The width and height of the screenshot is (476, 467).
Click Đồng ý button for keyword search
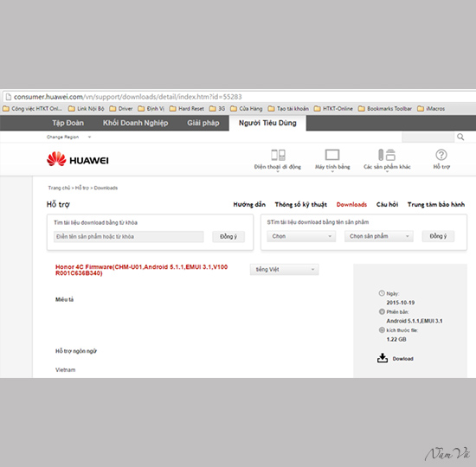click(228, 236)
